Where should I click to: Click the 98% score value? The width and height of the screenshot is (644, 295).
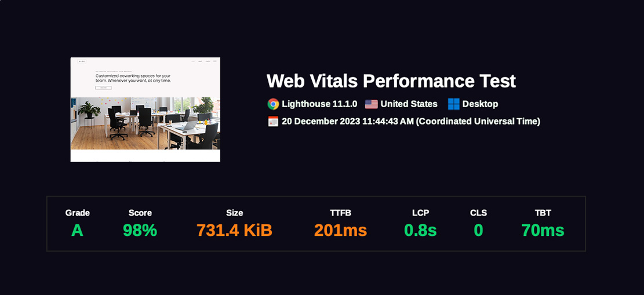click(x=140, y=231)
